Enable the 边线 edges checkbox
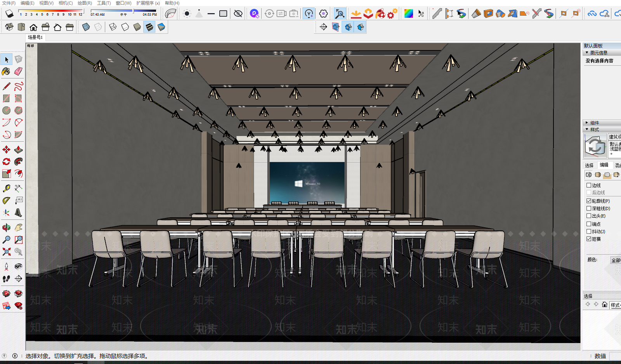This screenshot has width=621, height=364. (589, 185)
